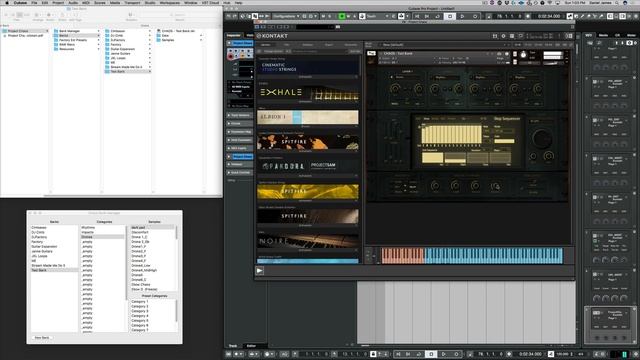
Task: Open the Exhale library in Kontakt
Action: tap(308, 93)
